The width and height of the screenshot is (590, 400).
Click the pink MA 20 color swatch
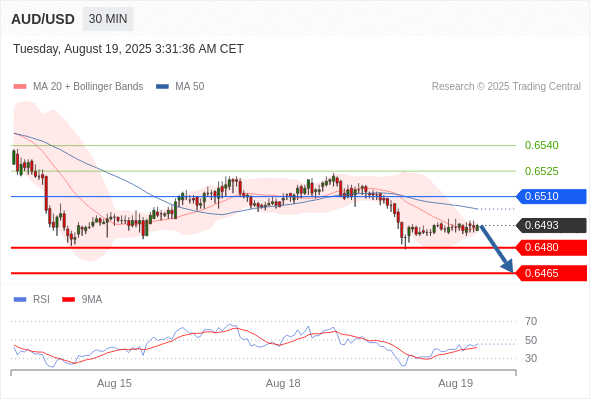click(20, 87)
